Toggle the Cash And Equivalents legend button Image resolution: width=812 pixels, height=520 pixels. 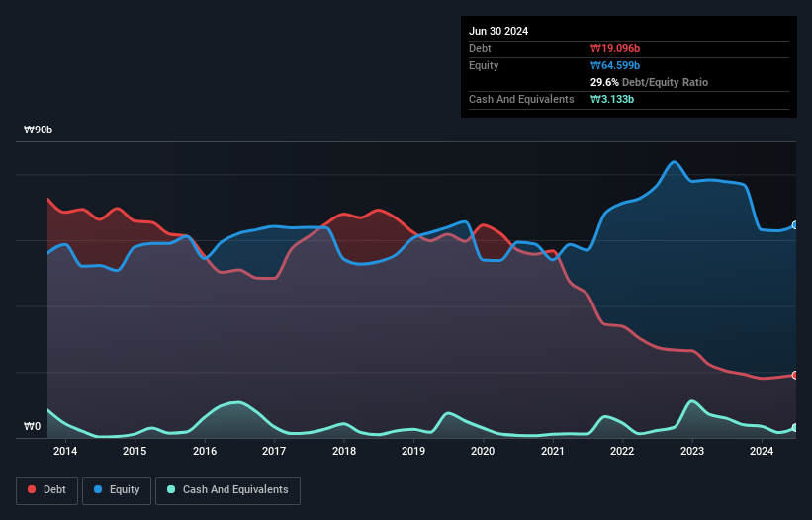click(x=227, y=490)
